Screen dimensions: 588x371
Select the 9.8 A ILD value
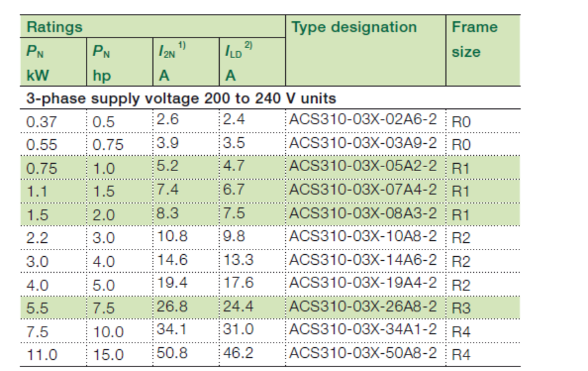coord(234,236)
